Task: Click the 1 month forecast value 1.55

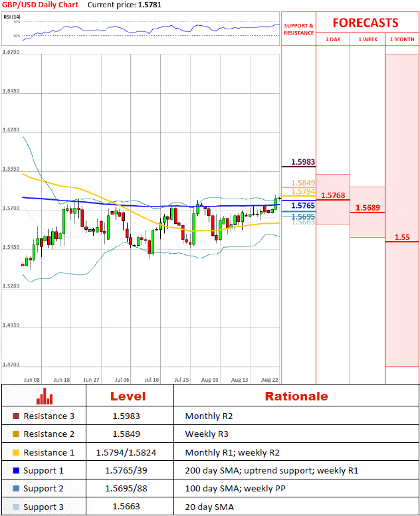Action: (x=402, y=237)
